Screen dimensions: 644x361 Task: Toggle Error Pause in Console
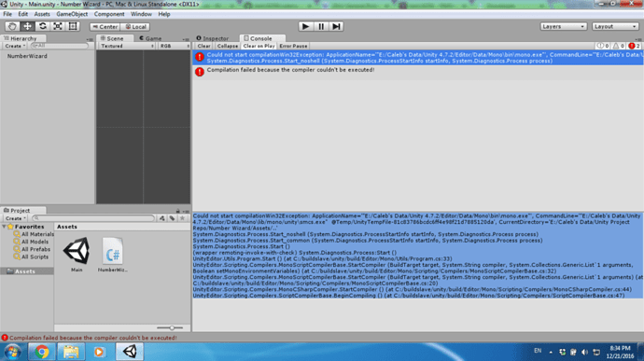point(293,46)
